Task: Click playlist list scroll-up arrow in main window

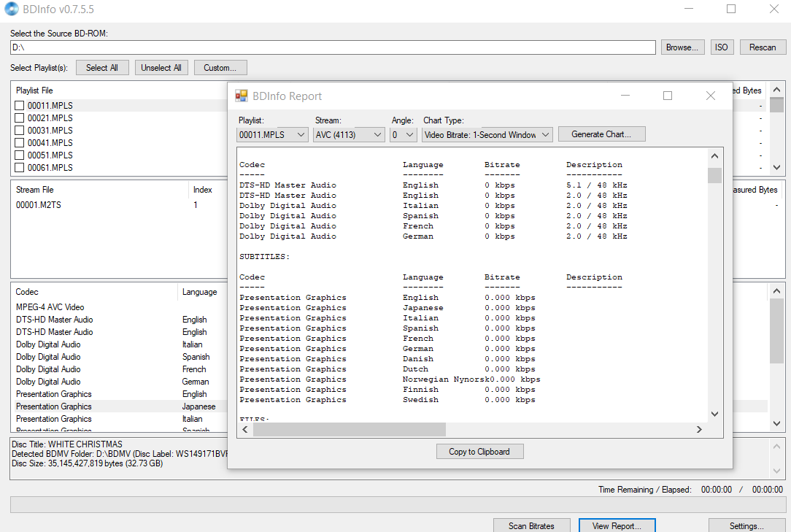Action: [777, 90]
